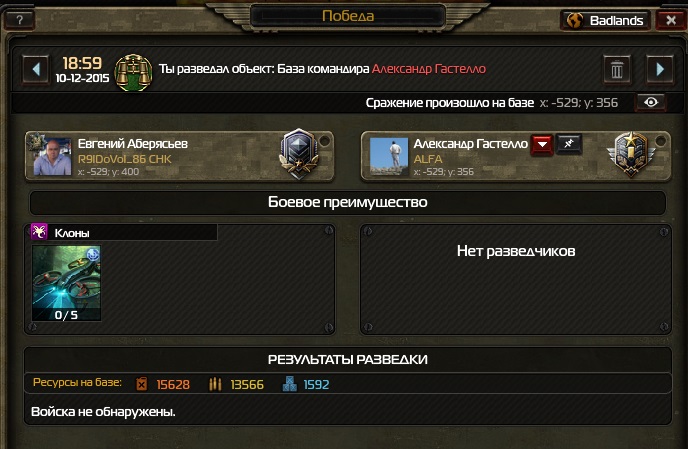This screenshot has width=688, height=449.
Task: Open Badlands globe button
Action: [606, 20]
